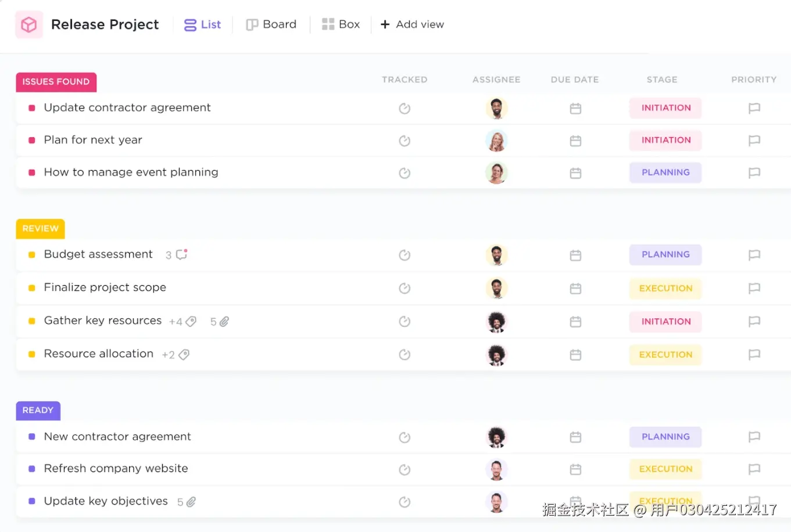Switch to the Box view tab
Viewport: 791px width, 532px height.
tap(341, 24)
